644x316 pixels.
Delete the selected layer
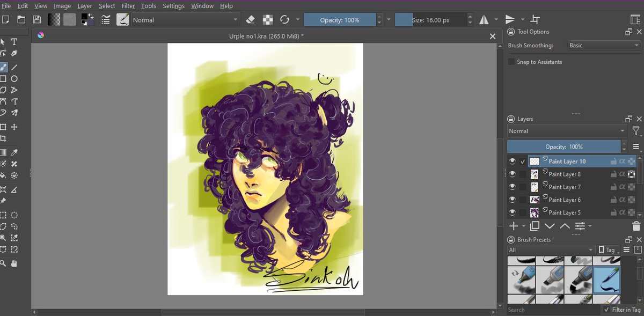coord(636,226)
